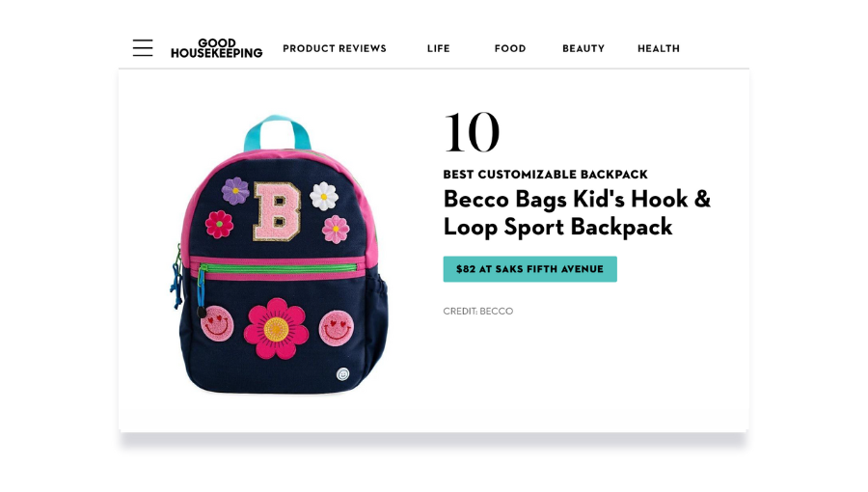
Task: Open the Health section
Action: (x=658, y=48)
